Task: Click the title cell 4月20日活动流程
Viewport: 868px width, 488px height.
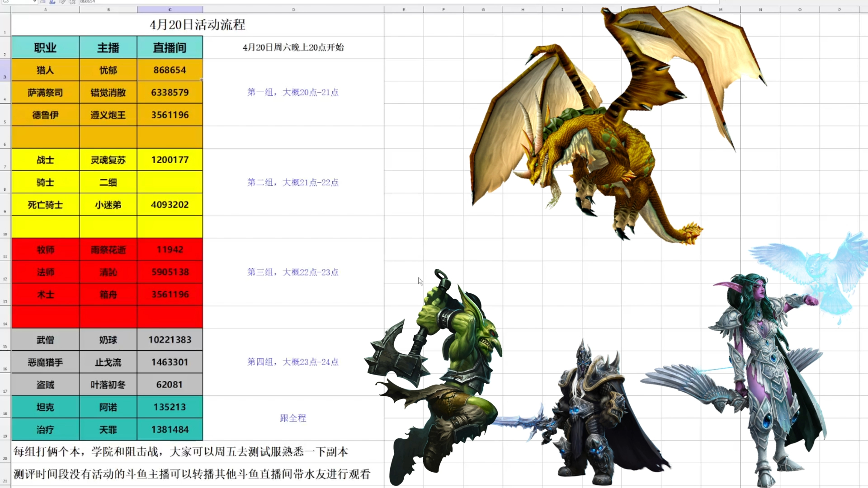Action: point(198,24)
